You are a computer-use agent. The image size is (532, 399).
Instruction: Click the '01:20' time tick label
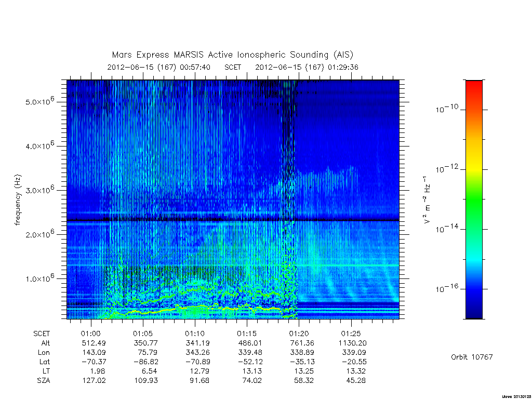[299, 334]
